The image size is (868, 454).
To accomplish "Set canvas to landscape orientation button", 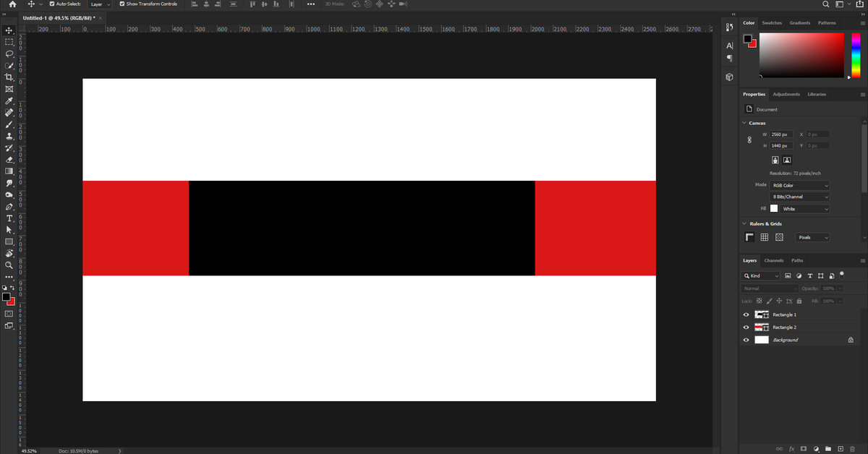I will 787,160.
